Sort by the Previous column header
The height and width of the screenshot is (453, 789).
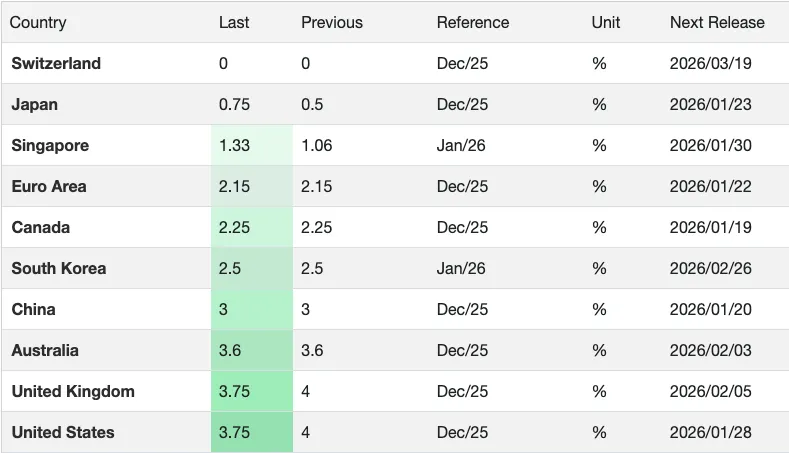pos(332,22)
